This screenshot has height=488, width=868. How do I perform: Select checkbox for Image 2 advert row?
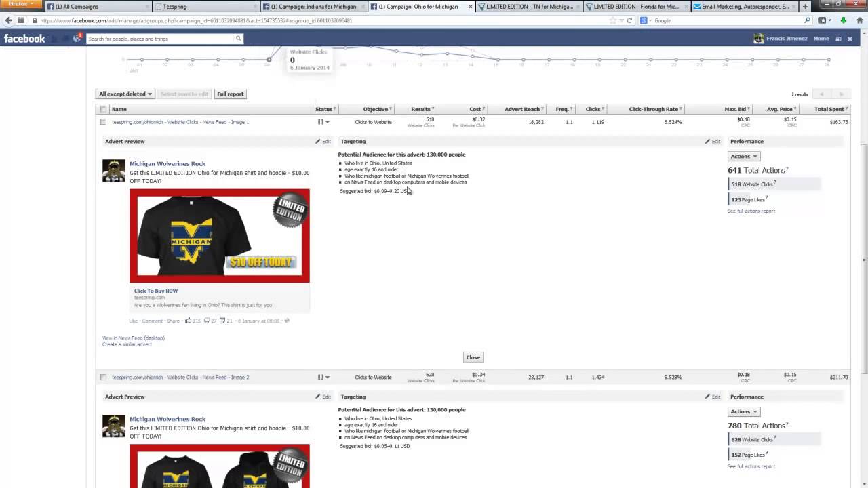click(103, 377)
